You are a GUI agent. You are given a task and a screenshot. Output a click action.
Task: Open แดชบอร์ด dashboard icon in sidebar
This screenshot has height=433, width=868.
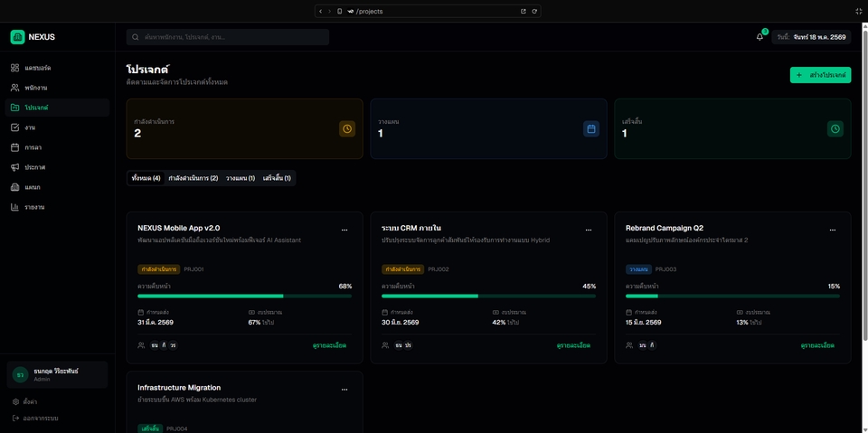(x=15, y=68)
